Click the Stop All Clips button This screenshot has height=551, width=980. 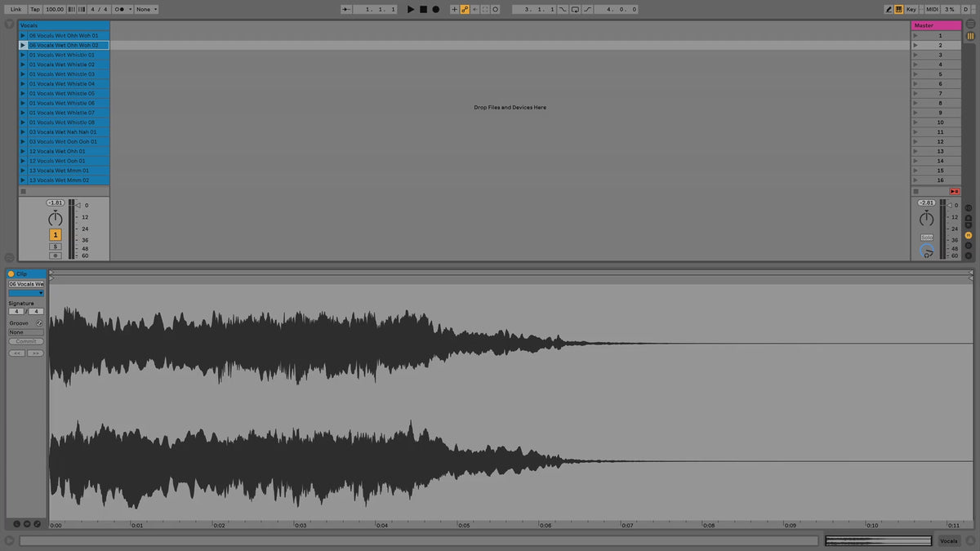coord(954,191)
